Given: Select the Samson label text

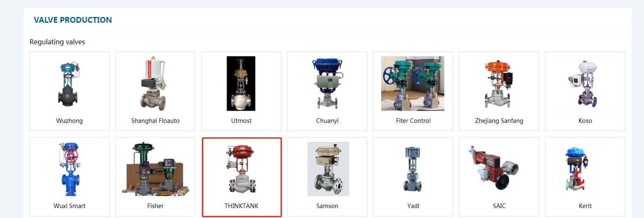Looking at the screenshot, I should (327, 206).
